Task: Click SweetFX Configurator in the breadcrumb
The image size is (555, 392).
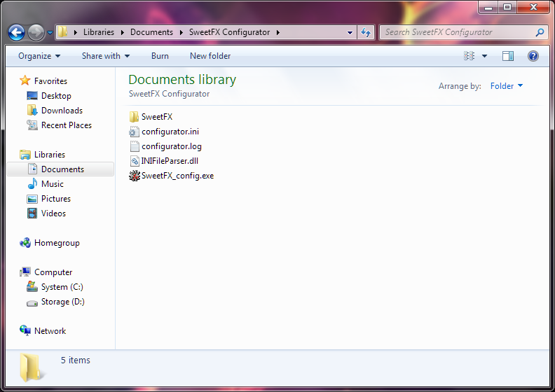Action: (229, 32)
